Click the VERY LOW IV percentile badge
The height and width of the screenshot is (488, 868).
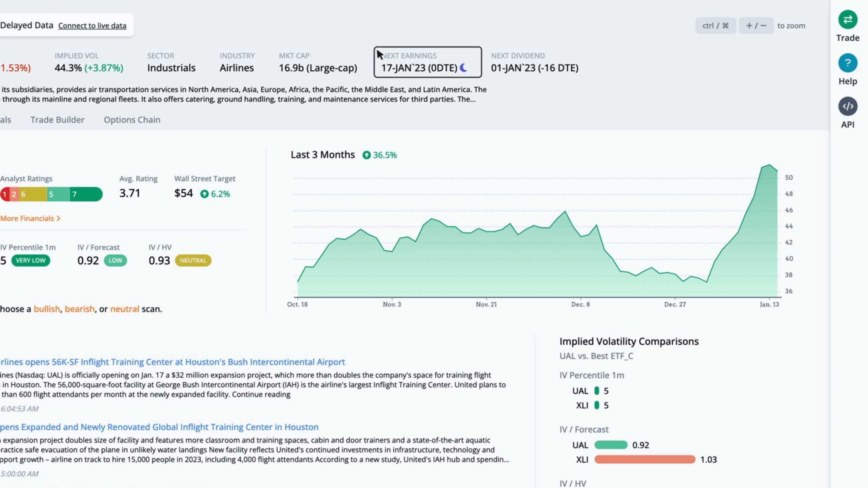point(31,260)
